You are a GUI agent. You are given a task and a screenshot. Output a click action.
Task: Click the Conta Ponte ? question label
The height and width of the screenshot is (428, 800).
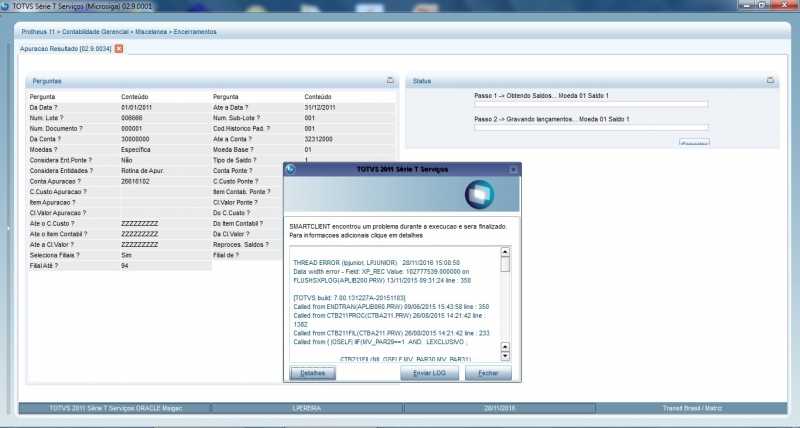[233, 171]
